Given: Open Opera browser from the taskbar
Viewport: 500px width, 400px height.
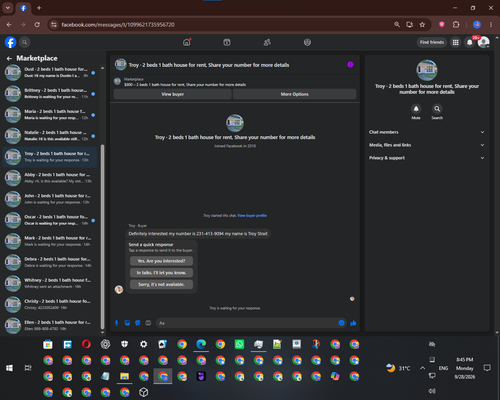Looking at the screenshot, I should [x=86, y=344].
